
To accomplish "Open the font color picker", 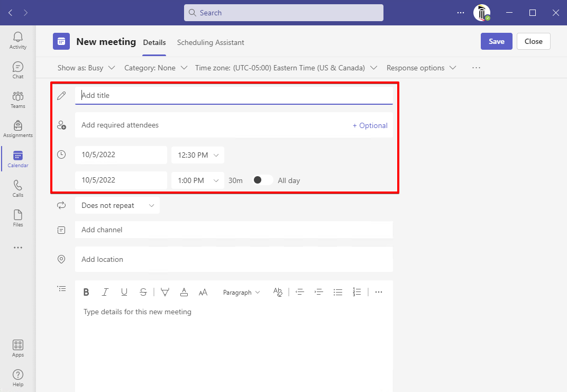I will coord(184,292).
